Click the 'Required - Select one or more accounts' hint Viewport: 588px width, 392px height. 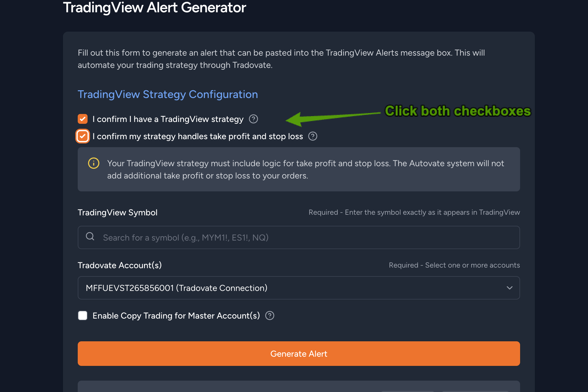[x=454, y=265]
